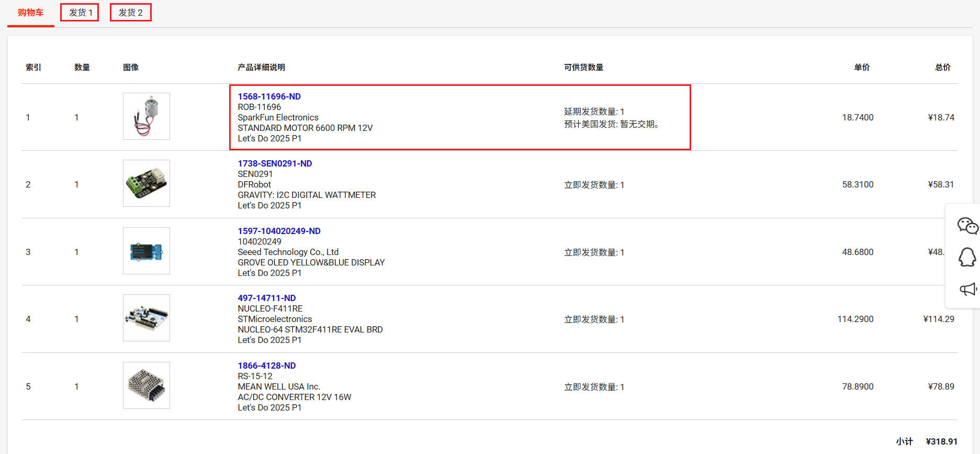The height and width of the screenshot is (454, 980).
Task: Click the text ROB-11696
Action: click(259, 107)
